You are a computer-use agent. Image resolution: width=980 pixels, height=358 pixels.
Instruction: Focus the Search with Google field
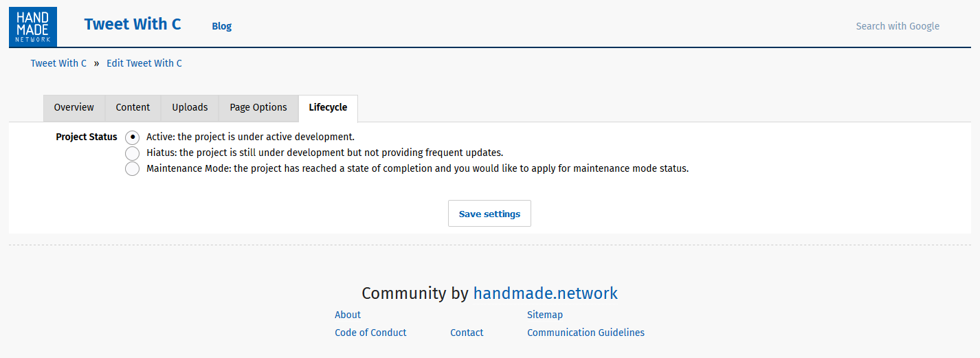coord(898,26)
